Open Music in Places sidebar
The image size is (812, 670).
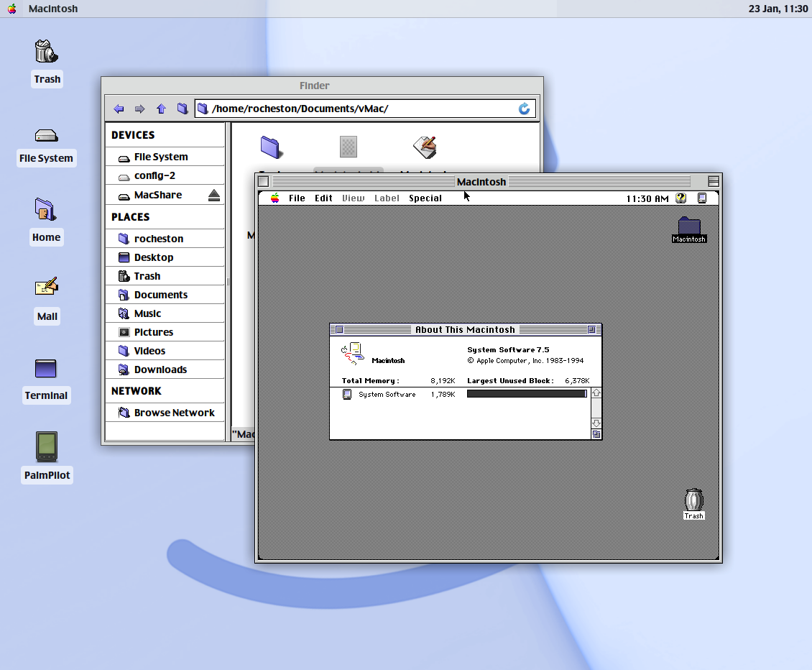(165, 313)
